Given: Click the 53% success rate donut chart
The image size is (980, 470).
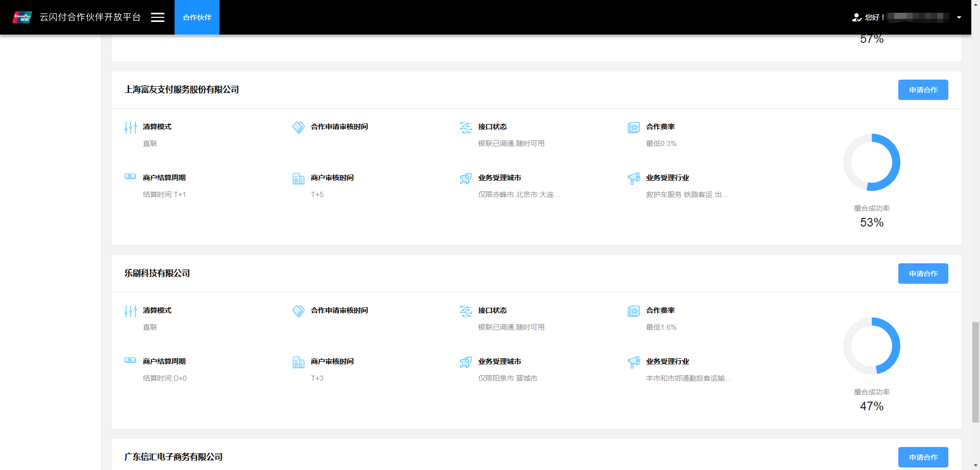Looking at the screenshot, I should (872, 162).
